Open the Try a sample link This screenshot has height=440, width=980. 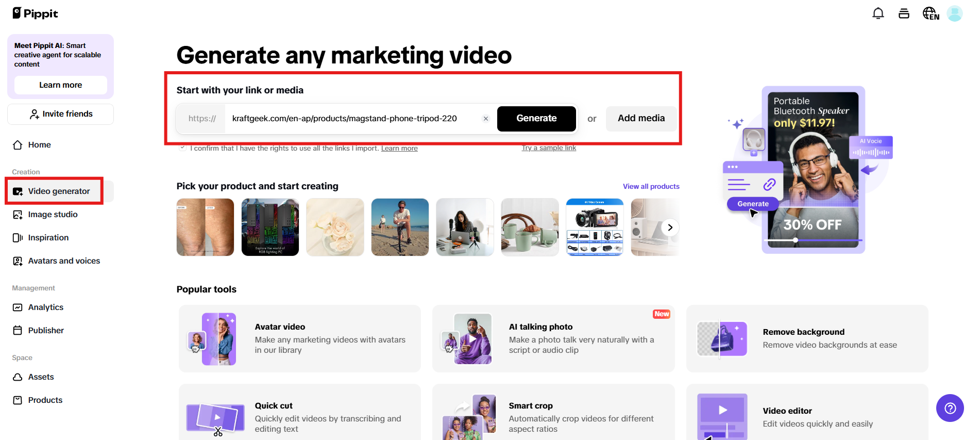pos(549,148)
